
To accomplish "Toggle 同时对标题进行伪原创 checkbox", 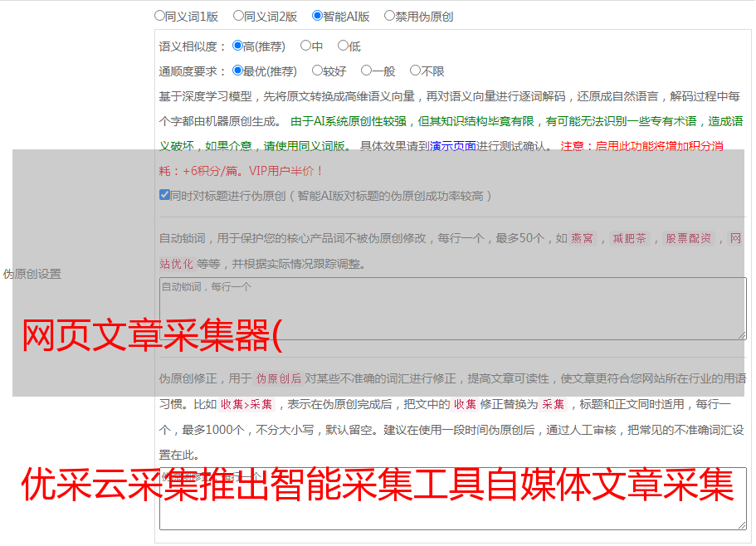I will pos(164,195).
